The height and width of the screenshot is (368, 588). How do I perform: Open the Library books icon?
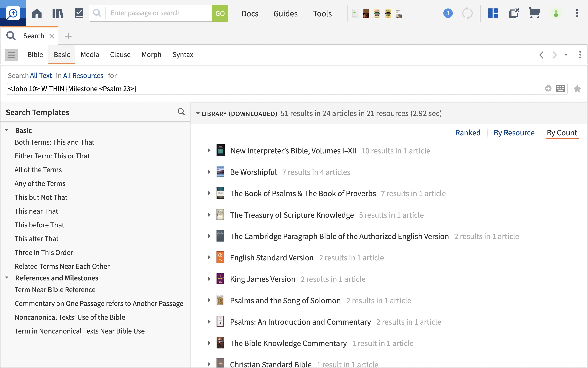tap(58, 13)
